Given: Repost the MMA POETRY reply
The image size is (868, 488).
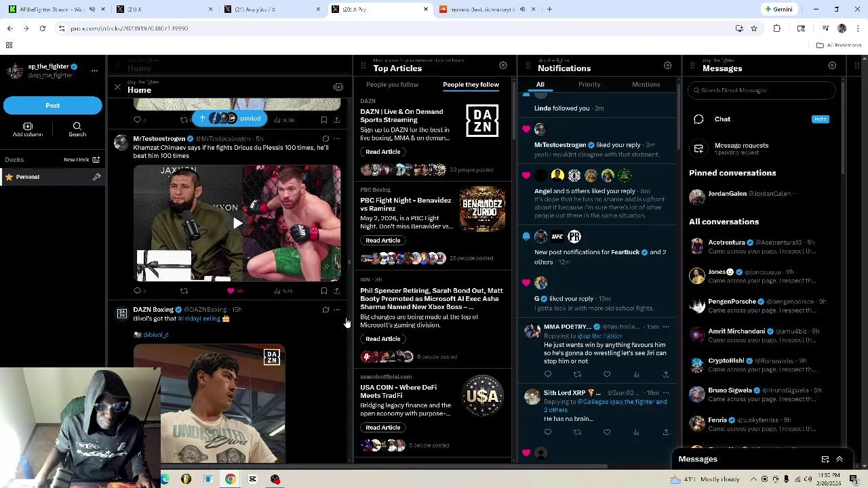Looking at the screenshot, I should 577,374.
